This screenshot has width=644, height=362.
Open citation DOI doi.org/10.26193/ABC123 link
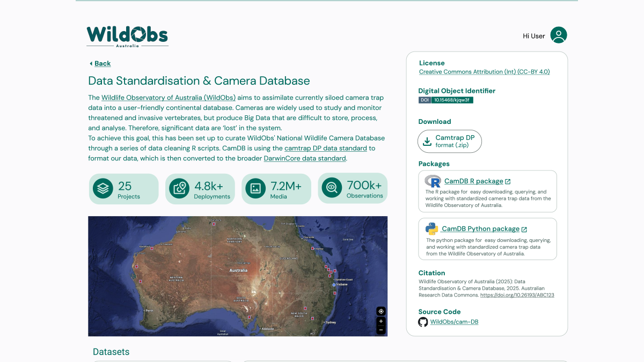click(517, 295)
